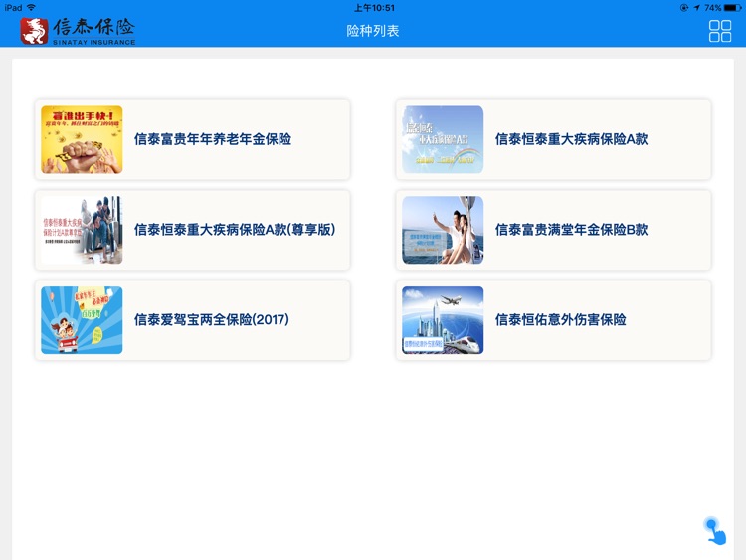746x560 pixels.
Task: Tap the rainbow sky thumbnail image
Action: (x=443, y=139)
